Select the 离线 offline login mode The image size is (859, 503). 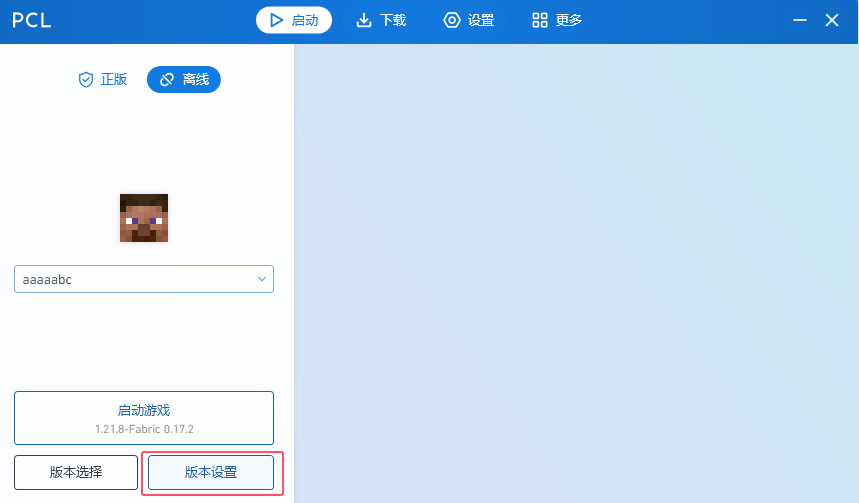(x=184, y=79)
